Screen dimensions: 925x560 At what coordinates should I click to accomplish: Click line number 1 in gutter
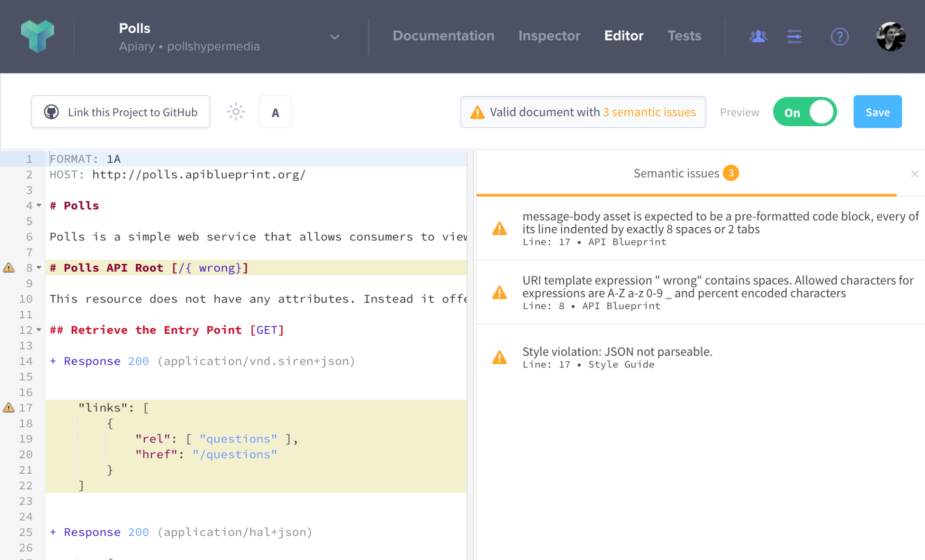coord(29,159)
